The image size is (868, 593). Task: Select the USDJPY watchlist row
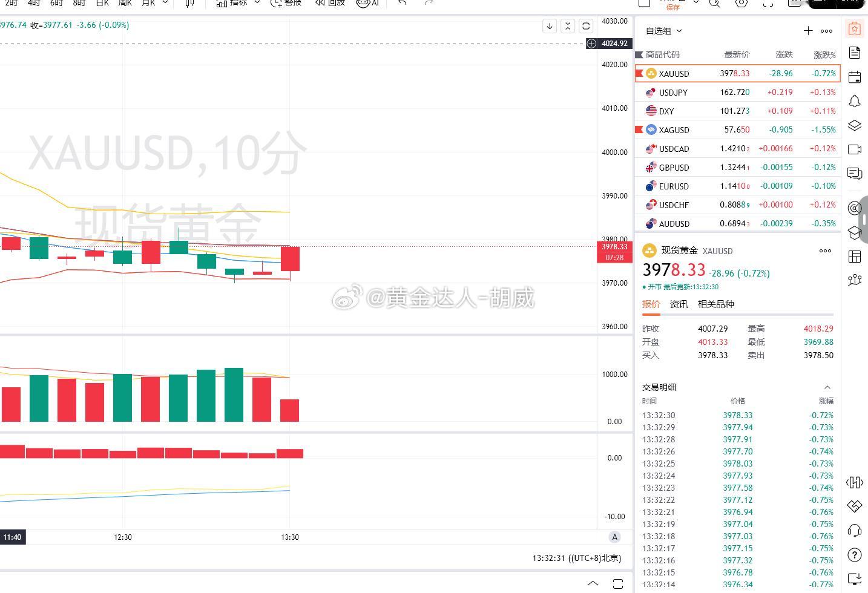[x=737, y=92]
